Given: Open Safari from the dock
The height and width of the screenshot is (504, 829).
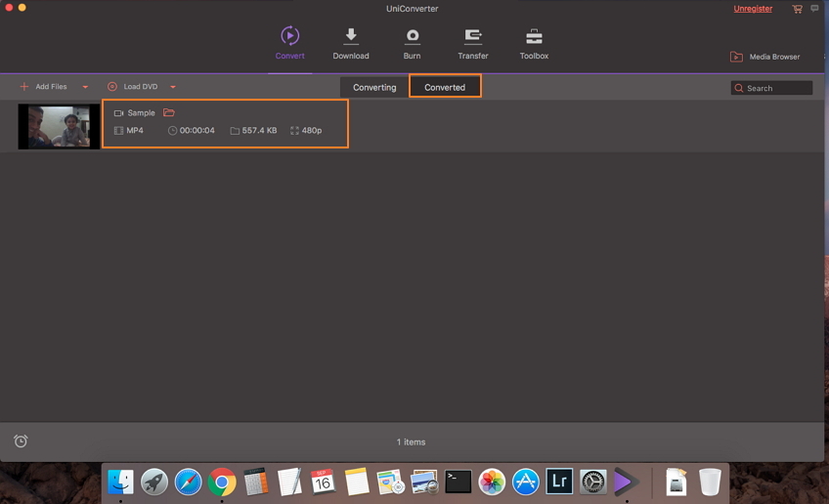Looking at the screenshot, I should [189, 482].
